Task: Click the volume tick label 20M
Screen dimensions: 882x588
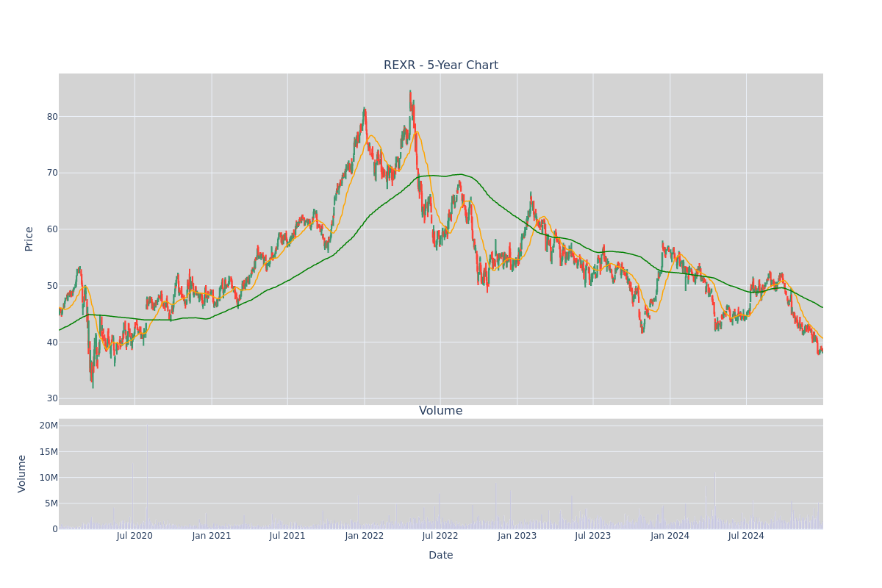Action: (x=49, y=426)
